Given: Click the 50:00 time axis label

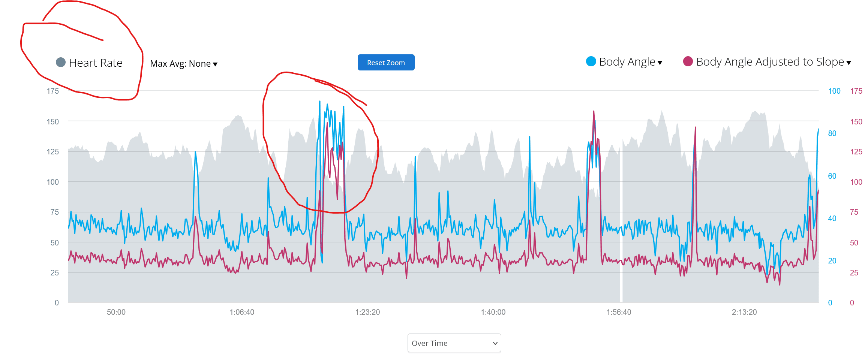Looking at the screenshot, I should click(x=116, y=312).
